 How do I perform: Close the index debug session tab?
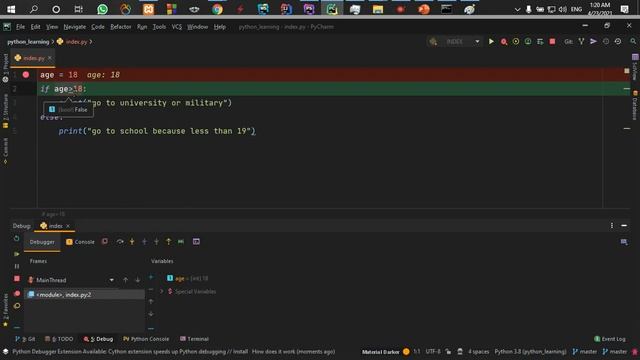[x=68, y=226]
